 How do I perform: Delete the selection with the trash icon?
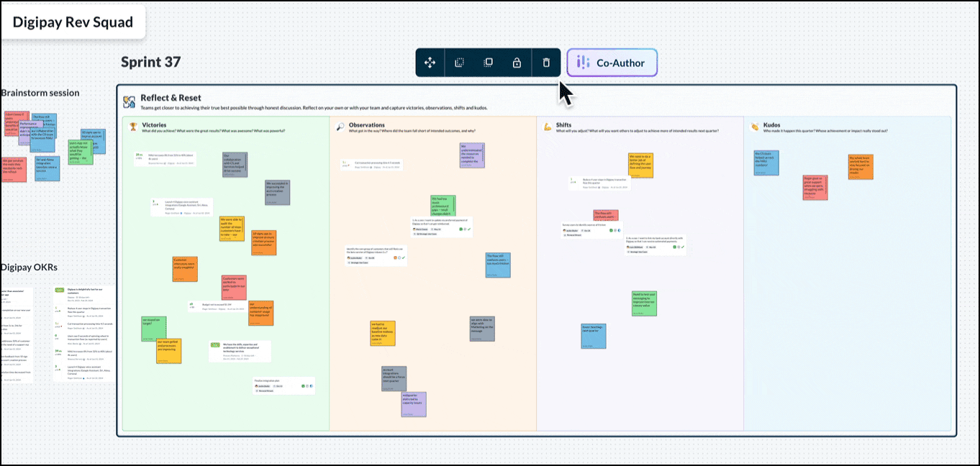(546, 63)
